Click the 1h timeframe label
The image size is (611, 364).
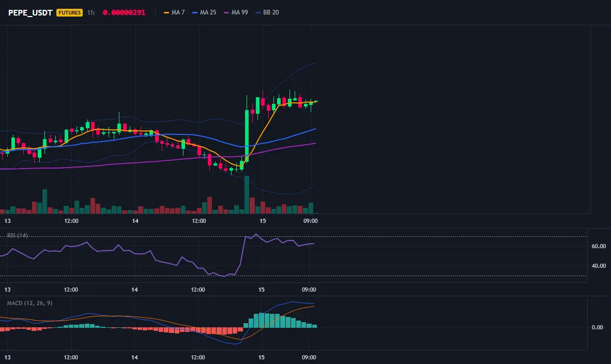coord(91,12)
